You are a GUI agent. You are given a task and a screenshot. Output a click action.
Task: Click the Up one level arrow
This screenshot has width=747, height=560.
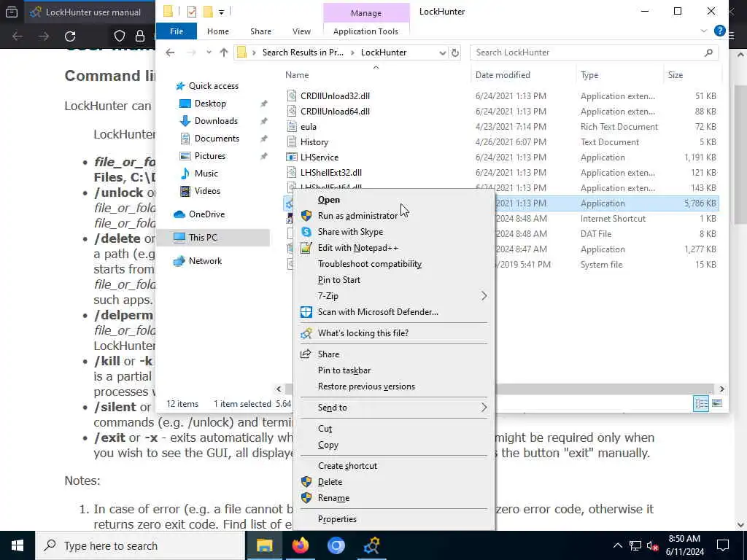(224, 52)
